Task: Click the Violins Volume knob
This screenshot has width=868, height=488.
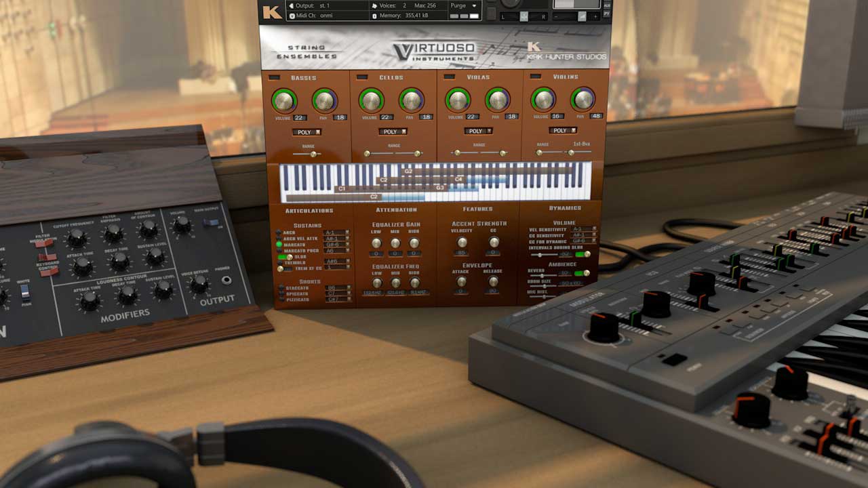Action: (543, 100)
